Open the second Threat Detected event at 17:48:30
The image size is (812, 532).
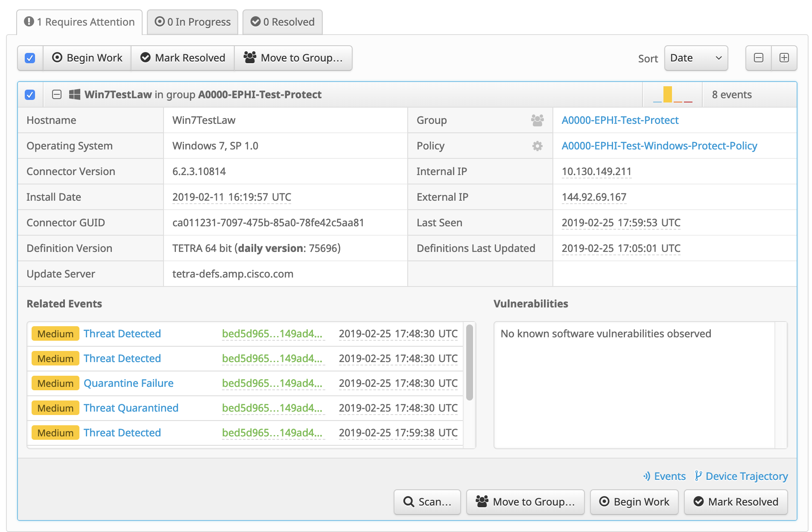122,359
